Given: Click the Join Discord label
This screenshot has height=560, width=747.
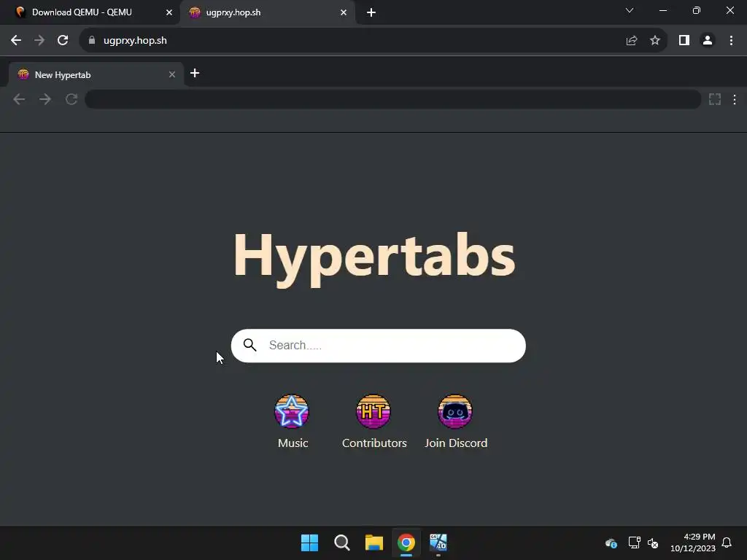Looking at the screenshot, I should [456, 443].
